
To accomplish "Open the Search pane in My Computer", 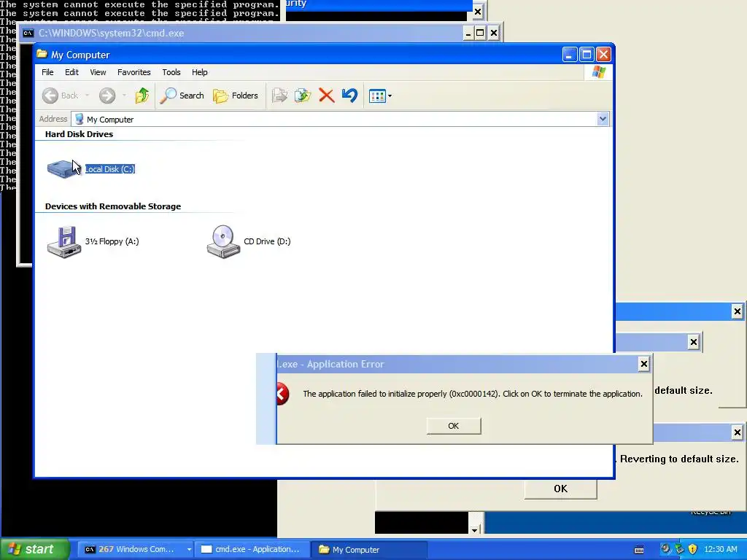I will coord(182,96).
